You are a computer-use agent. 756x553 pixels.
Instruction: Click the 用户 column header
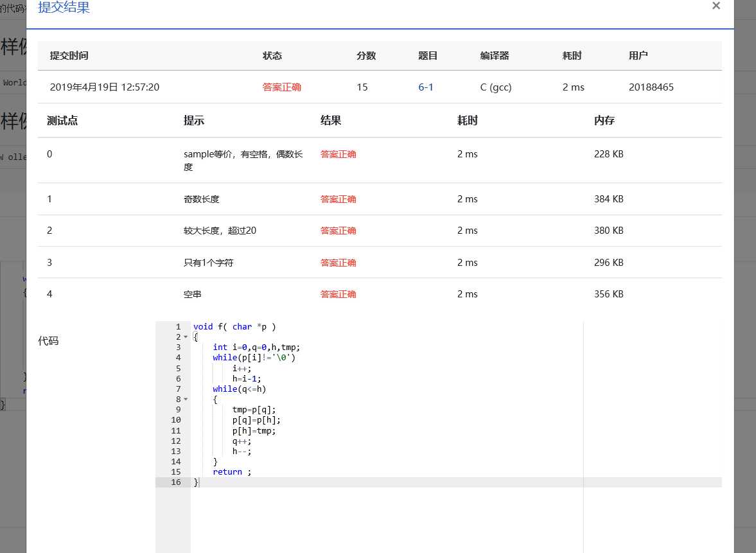(638, 55)
